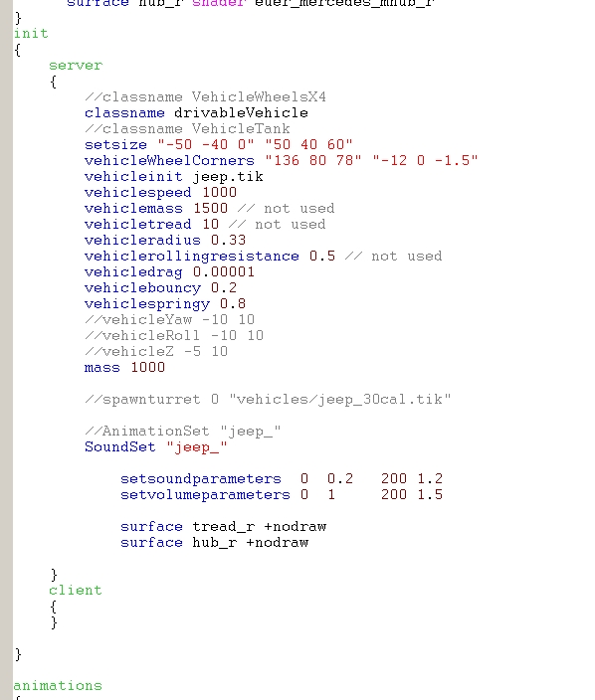Screen dimensions: 595x700
Task: Click the 'init' section keyword
Action: [31, 34]
